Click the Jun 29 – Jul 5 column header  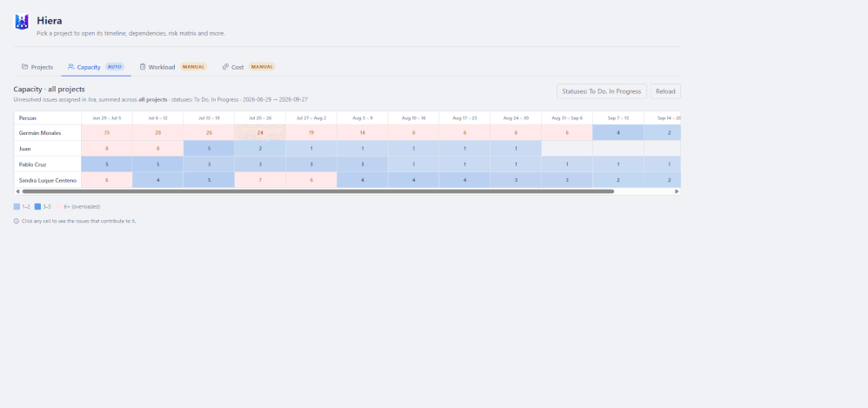pyautogui.click(x=107, y=118)
